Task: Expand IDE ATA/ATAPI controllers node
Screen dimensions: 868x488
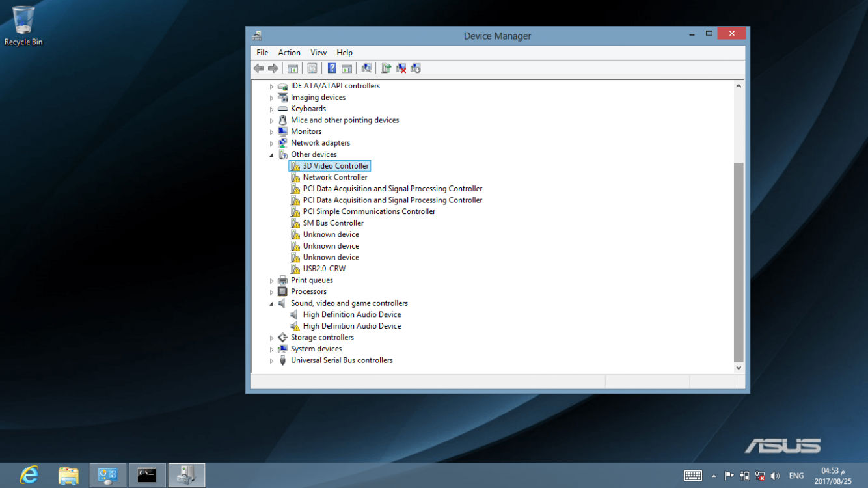Action: pyautogui.click(x=272, y=86)
